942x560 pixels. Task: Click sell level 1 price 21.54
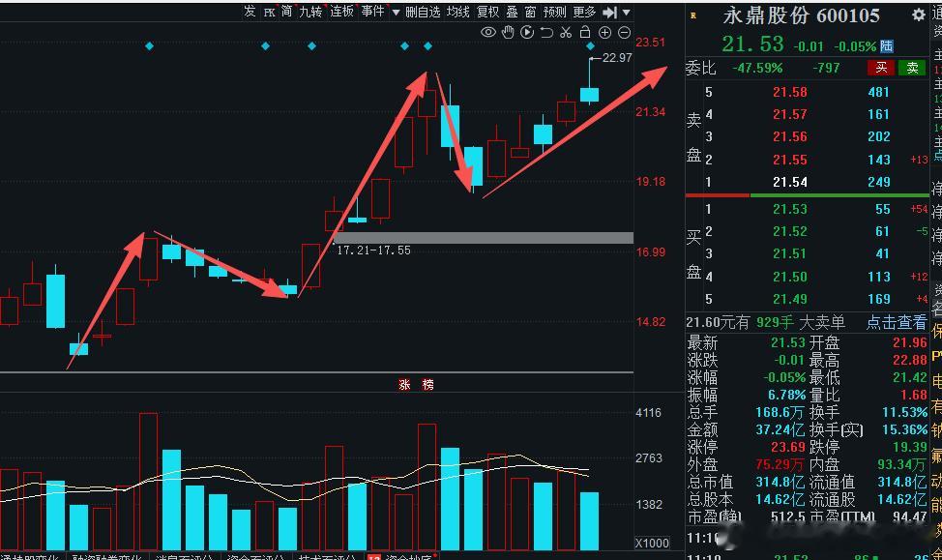click(790, 182)
